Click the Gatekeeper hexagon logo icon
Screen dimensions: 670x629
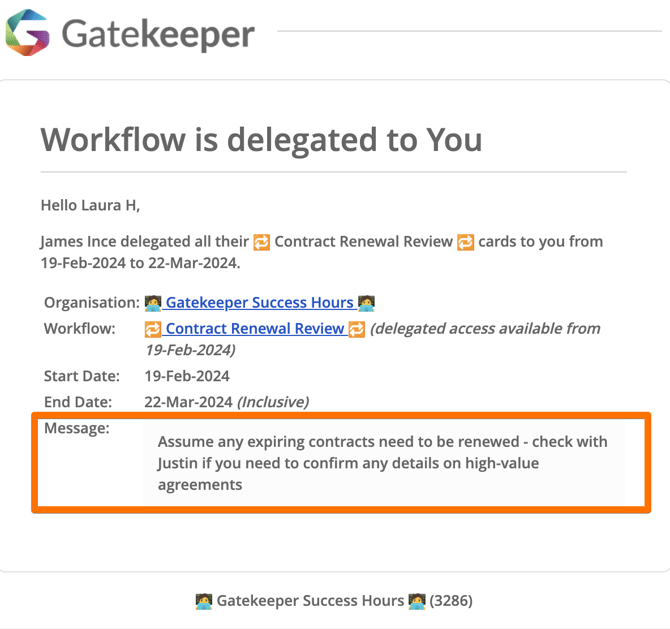click(x=27, y=32)
